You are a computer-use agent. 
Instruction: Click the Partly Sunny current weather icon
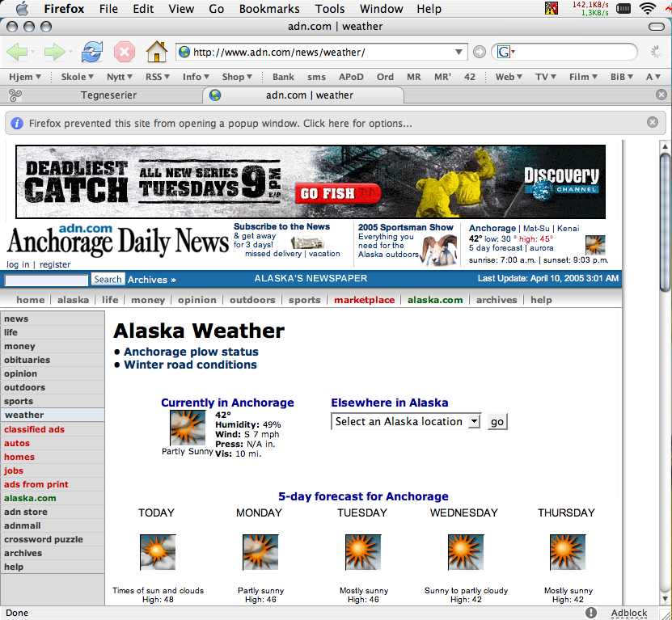pos(188,428)
